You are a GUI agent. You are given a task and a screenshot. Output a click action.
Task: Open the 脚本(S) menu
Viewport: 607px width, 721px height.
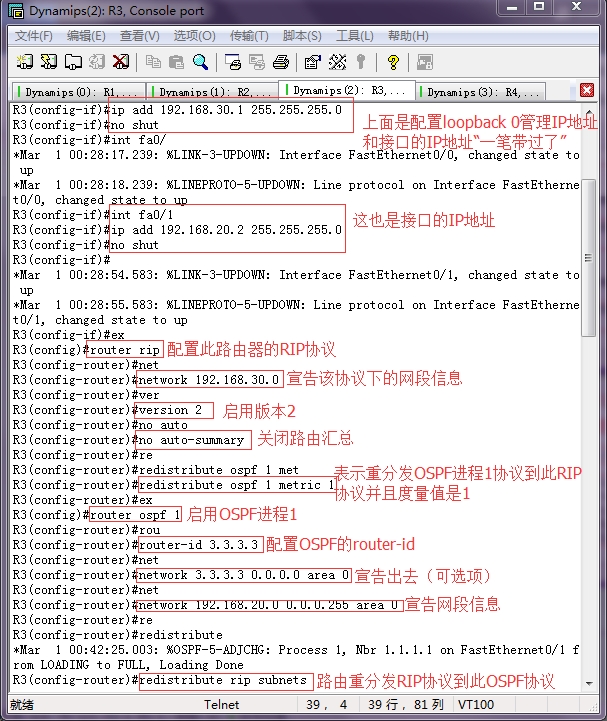pyautogui.click(x=302, y=36)
